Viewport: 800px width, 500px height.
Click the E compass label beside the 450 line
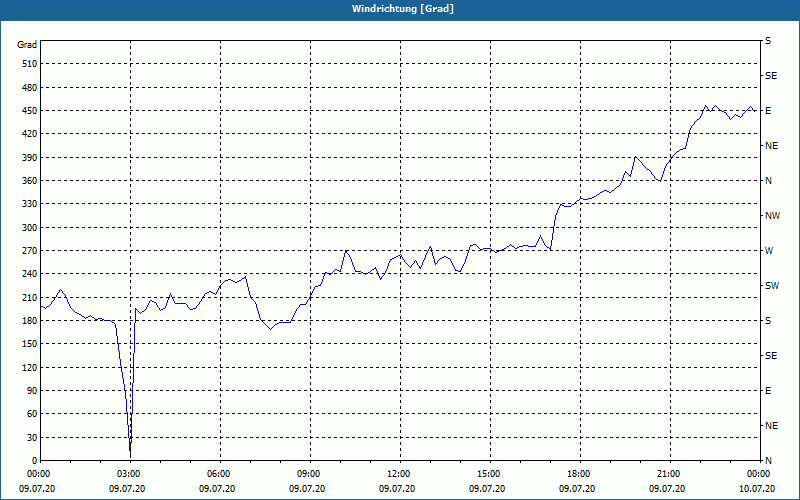coord(768,111)
